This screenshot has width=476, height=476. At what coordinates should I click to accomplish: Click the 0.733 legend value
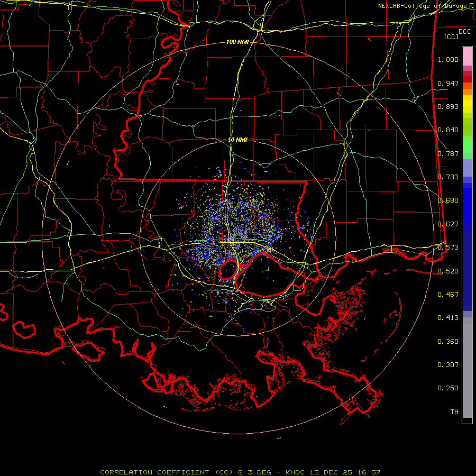pyautogui.click(x=448, y=177)
